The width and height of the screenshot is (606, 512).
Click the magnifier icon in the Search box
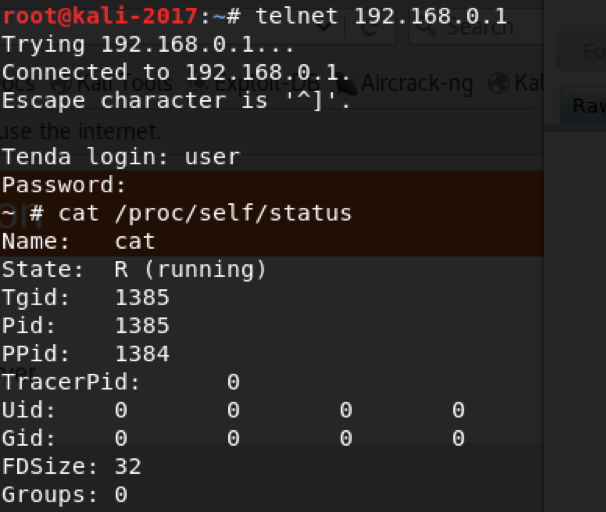(428, 29)
